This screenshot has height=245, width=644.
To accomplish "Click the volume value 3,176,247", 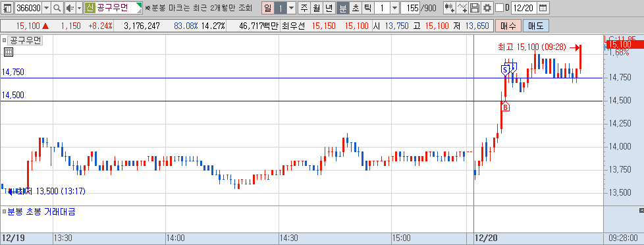I will click(x=142, y=26).
